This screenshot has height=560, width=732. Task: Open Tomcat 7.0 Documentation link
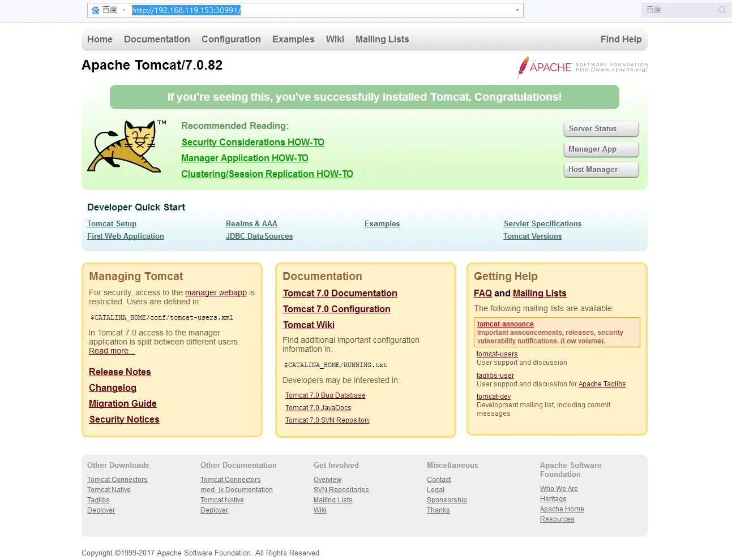340,293
